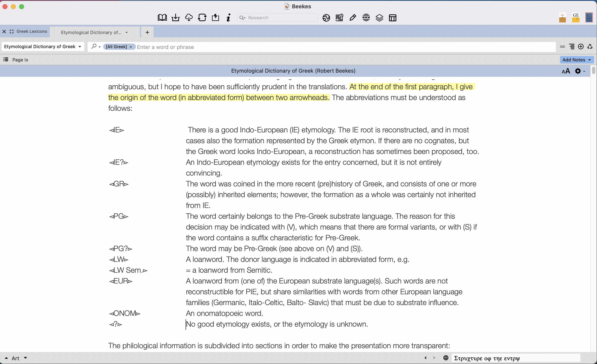The image size is (597, 364).
Task: Click the sync arrows toolbar icon
Action: (202, 18)
